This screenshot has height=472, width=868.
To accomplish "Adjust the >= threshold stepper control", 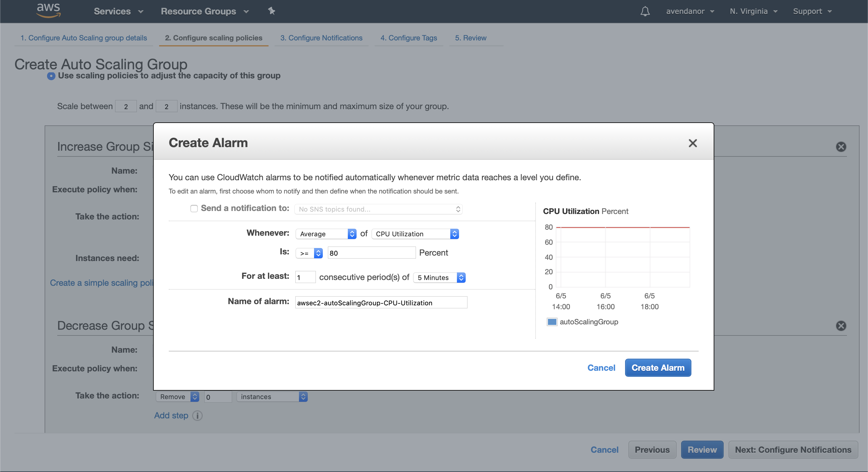I will (x=318, y=252).
